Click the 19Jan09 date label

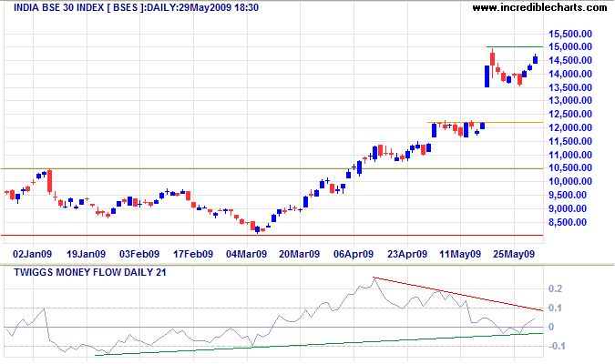(87, 254)
